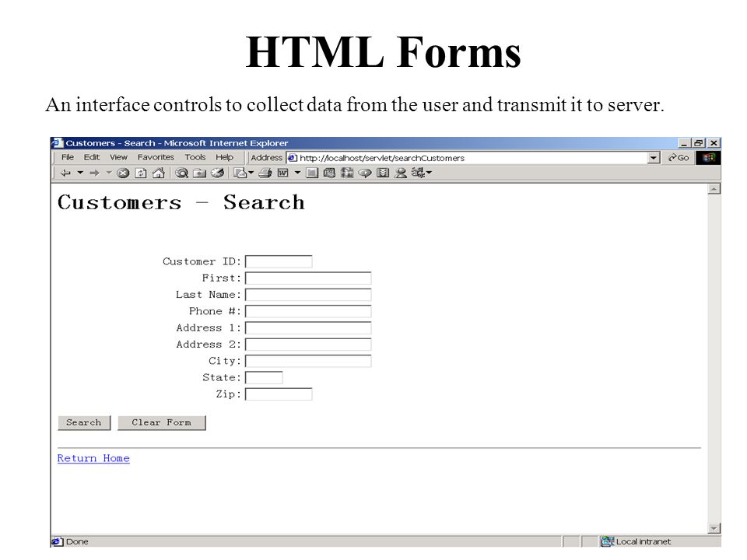The image size is (747, 560).
Task: Reload the page with the Refresh icon
Action: [141, 173]
